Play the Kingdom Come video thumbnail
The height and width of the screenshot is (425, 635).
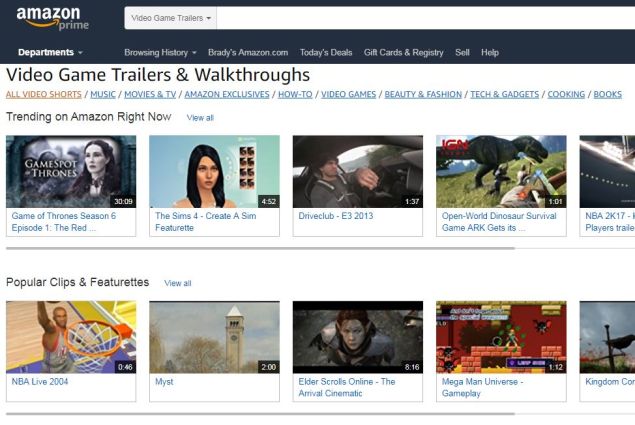pos(607,337)
